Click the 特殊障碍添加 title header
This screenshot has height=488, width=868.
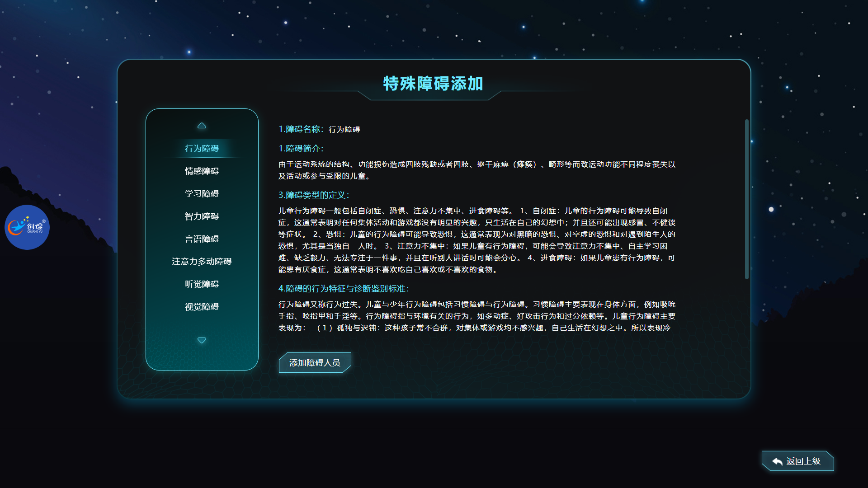point(433,83)
